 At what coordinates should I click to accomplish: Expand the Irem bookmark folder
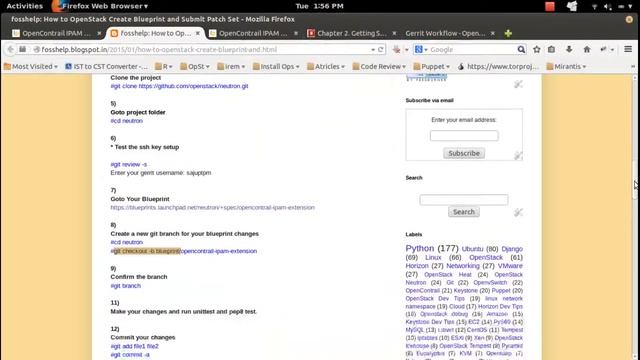pyautogui.click(x=231, y=66)
